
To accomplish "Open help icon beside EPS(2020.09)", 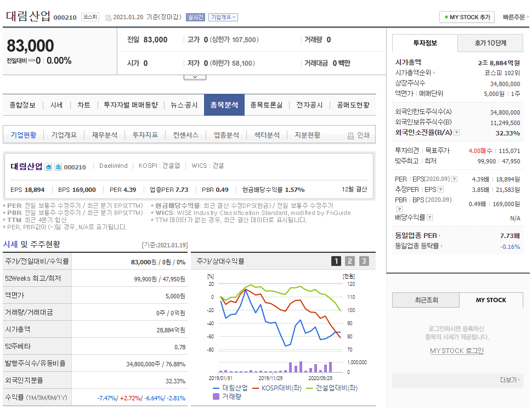I will click(x=455, y=179).
